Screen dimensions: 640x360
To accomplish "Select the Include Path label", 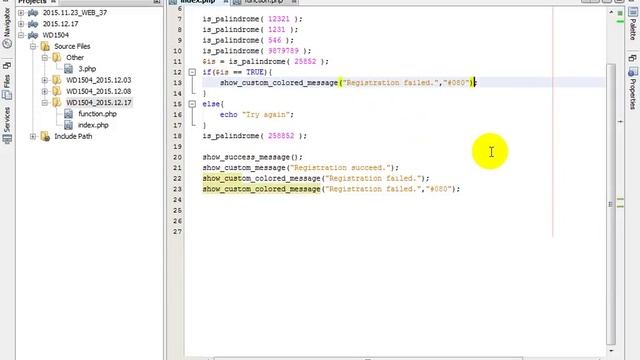I will [73, 136].
